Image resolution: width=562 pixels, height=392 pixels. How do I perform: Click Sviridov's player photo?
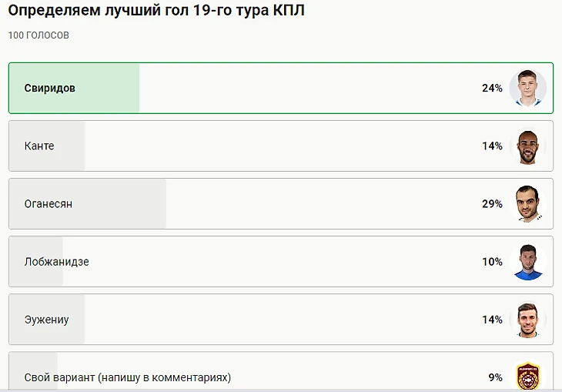coord(527,89)
